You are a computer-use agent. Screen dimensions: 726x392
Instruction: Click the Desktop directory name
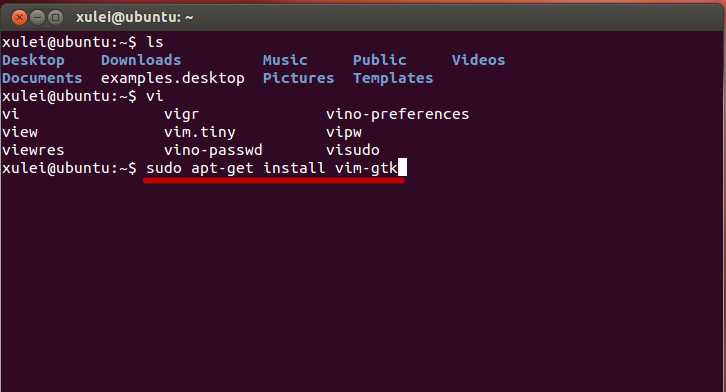[33, 61]
